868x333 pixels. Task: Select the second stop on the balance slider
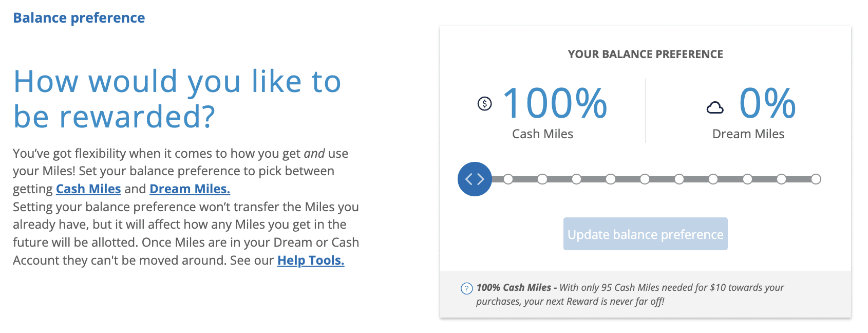(x=542, y=179)
